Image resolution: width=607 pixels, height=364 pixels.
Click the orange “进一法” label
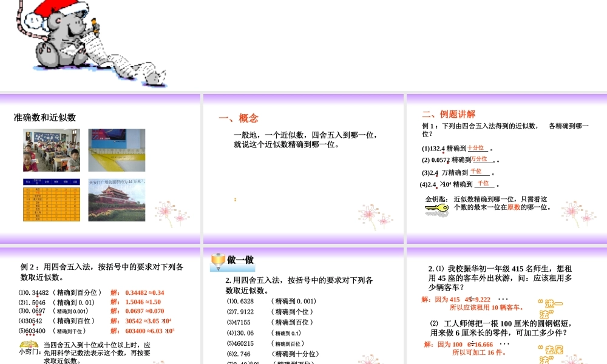[x=550, y=308]
